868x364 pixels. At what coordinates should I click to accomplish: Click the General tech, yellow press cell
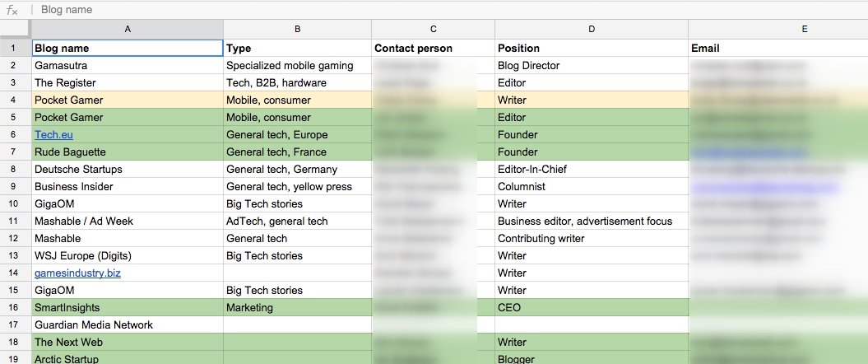pos(297,187)
